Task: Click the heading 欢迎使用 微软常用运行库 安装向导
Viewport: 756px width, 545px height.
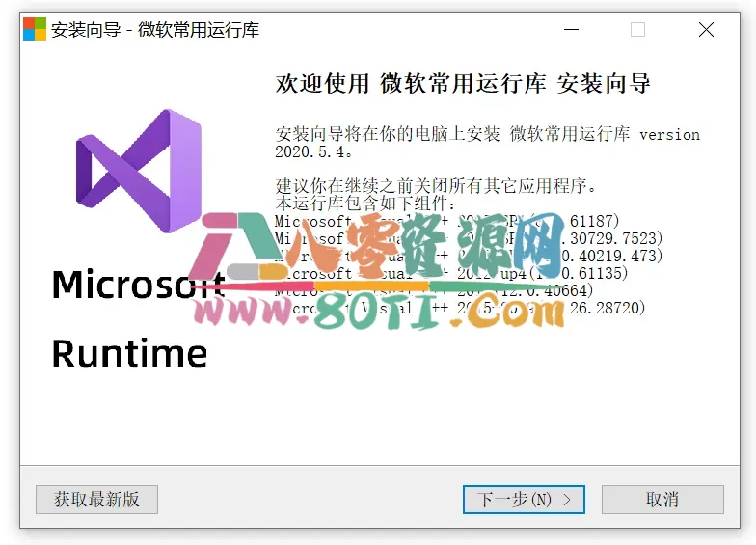Action: tap(463, 83)
